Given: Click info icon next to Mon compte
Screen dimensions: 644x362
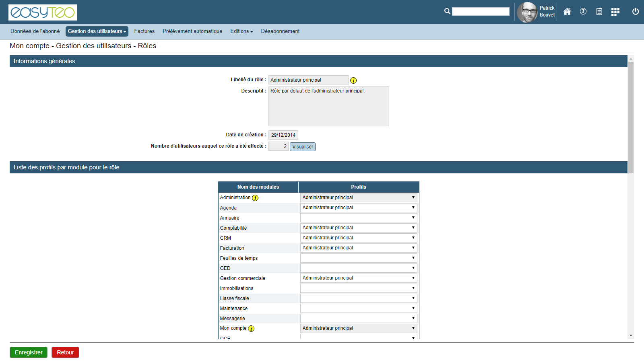Looking at the screenshot, I should [x=251, y=329].
